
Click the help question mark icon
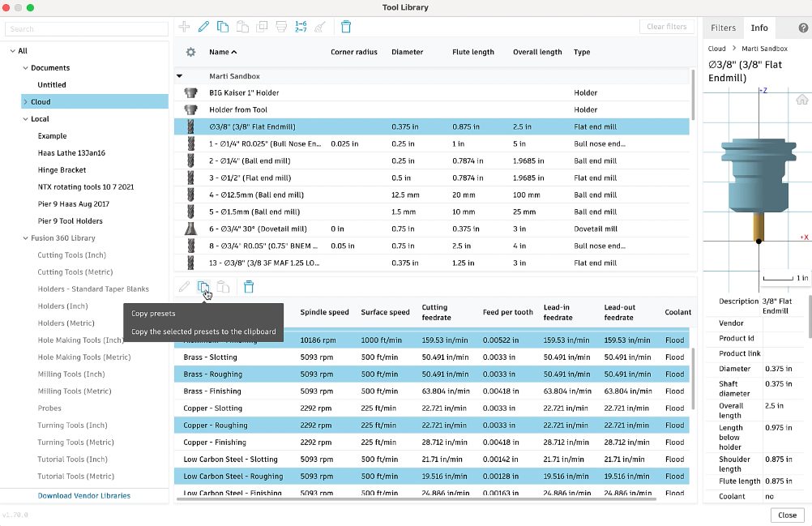click(803, 28)
